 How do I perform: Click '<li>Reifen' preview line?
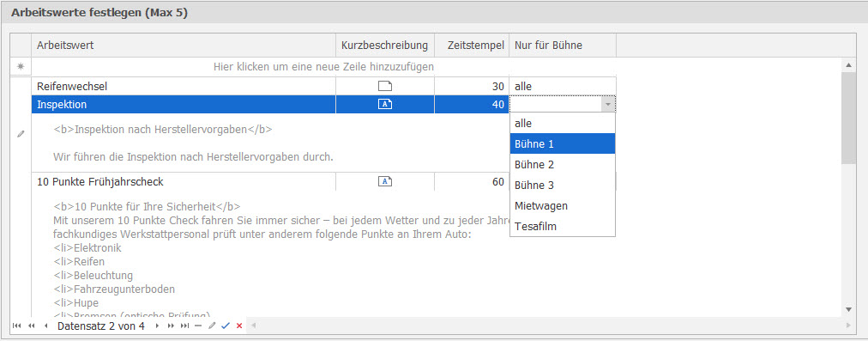[x=79, y=262]
